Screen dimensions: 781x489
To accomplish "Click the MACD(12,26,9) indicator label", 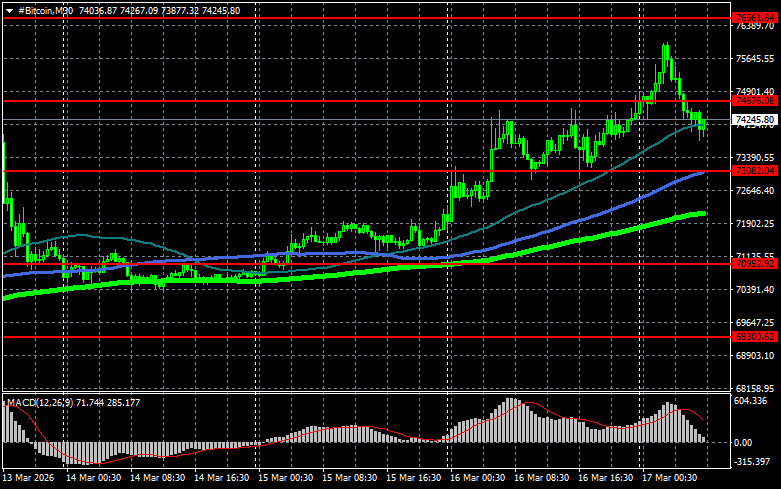I will (40, 402).
